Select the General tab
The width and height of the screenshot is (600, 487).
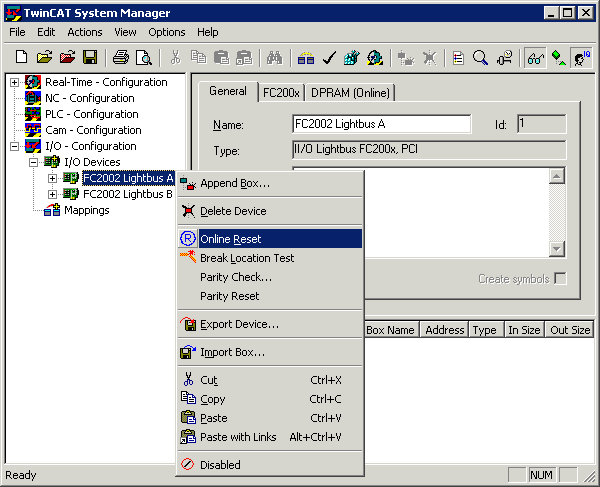pos(228,91)
